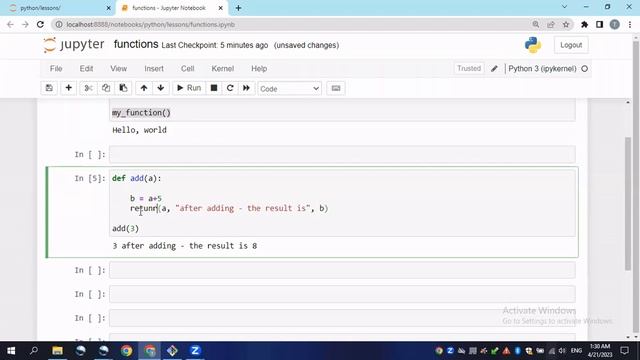
Task: Click the 'b = a+5' code line
Action: [x=146, y=198]
